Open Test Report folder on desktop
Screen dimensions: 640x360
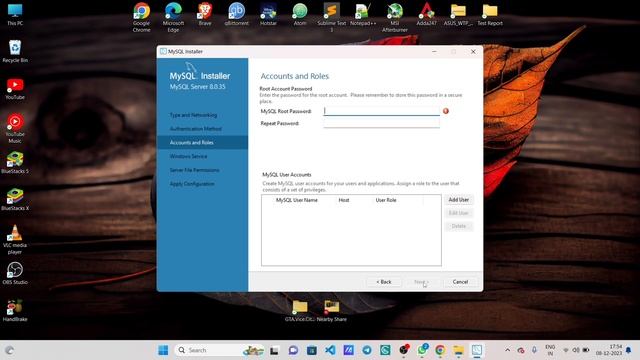(490, 14)
